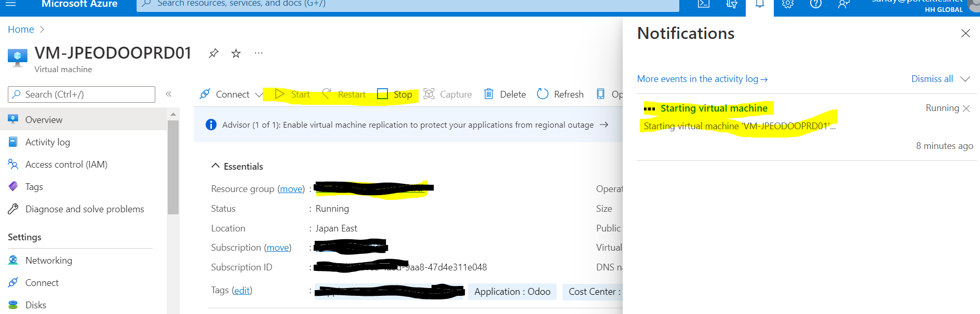980x314 pixels.
Task: Open Directories and subscriptions filter icon
Action: 732,4
